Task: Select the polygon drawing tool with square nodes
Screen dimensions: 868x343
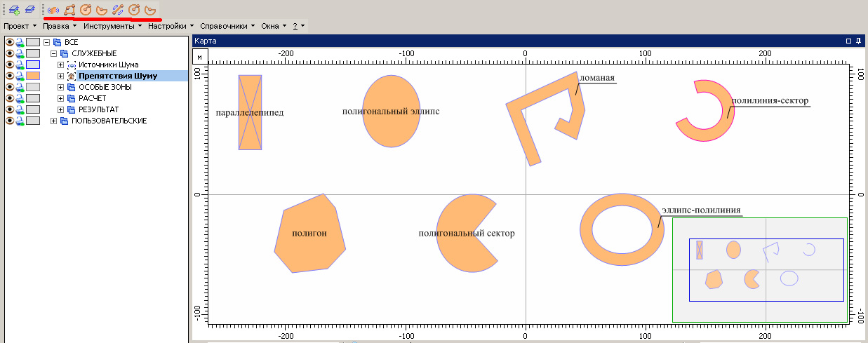Action: 69,10
